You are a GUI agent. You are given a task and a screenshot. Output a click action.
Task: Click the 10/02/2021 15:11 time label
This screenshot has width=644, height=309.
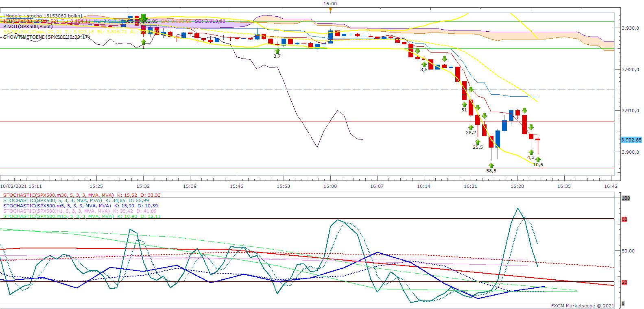[21, 186]
